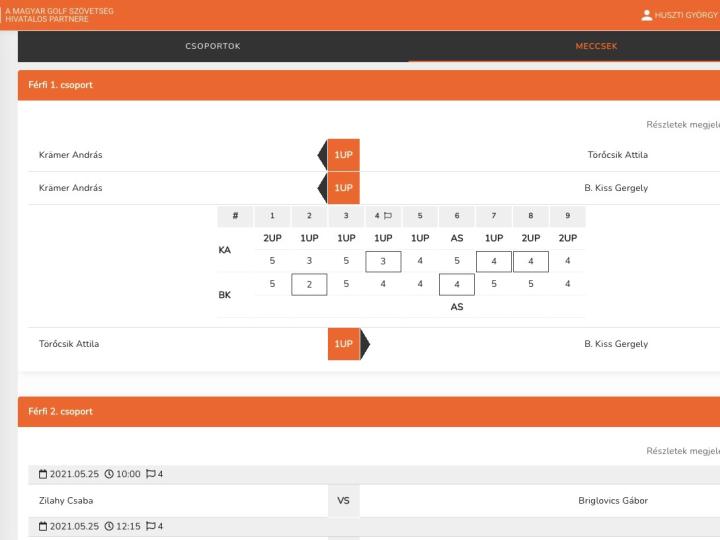Click the user profile icon

pyautogui.click(x=647, y=15)
